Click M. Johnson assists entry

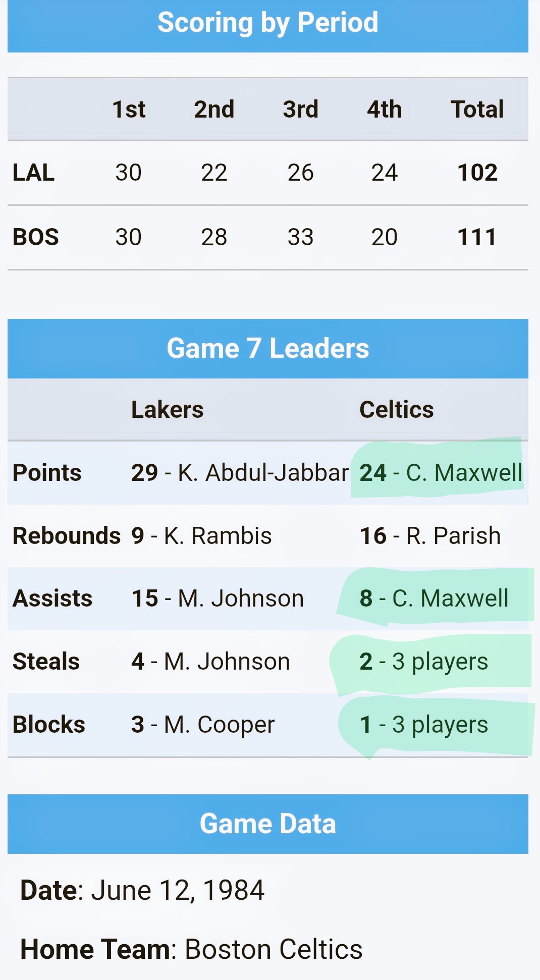click(x=218, y=598)
